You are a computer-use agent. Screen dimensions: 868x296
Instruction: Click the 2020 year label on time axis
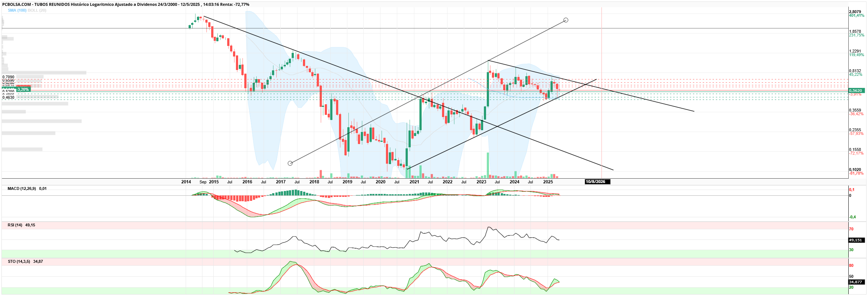[x=380, y=182]
